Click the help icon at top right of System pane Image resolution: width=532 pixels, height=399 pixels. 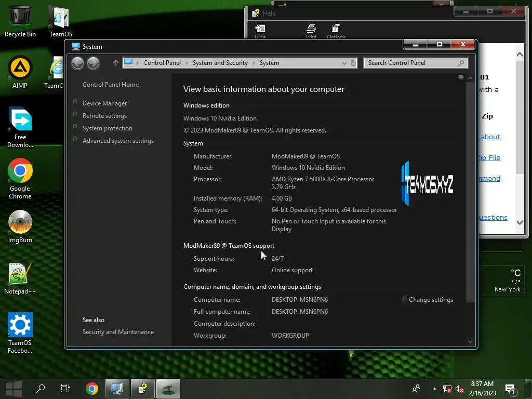point(460,77)
